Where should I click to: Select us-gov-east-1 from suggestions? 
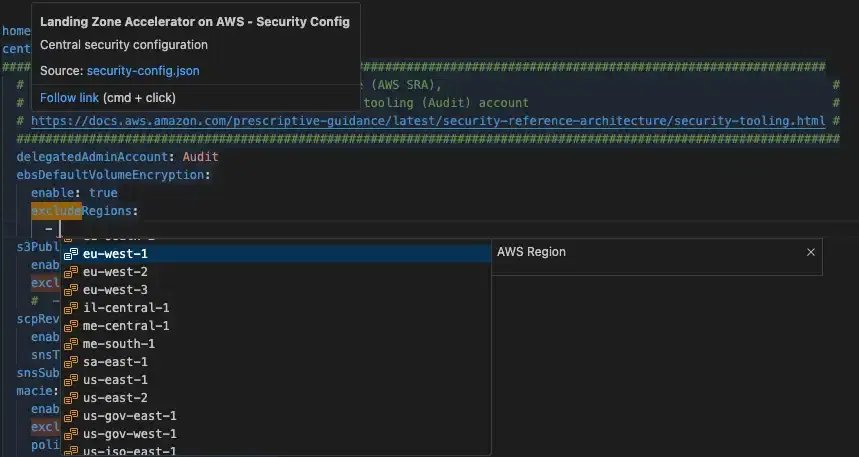[x=276, y=416]
